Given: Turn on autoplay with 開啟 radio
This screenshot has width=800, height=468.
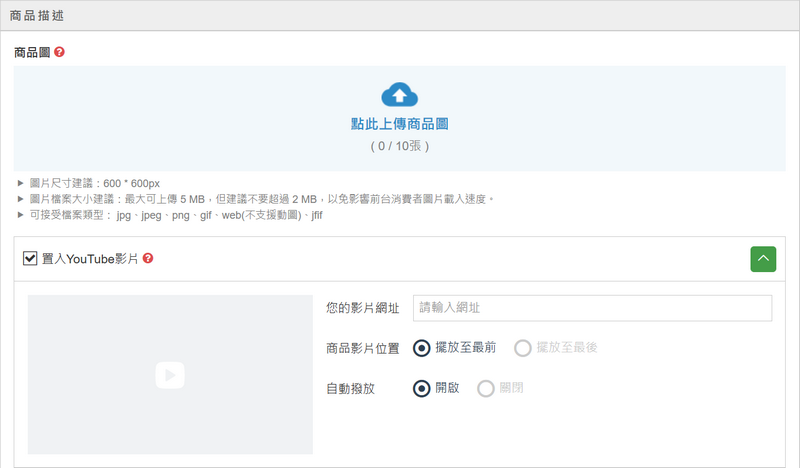Looking at the screenshot, I should click(422, 388).
